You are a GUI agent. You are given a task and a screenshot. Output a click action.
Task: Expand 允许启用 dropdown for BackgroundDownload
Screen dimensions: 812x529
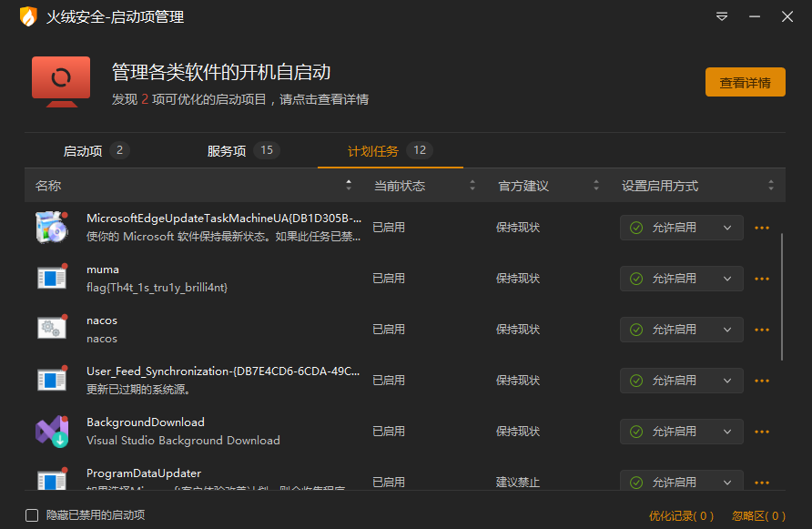(682, 432)
